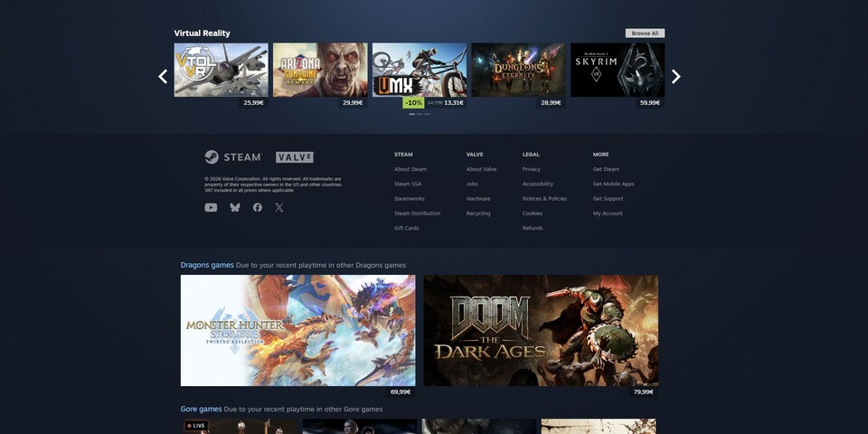The image size is (868, 434).
Task: Advance Virtual Reality carousel with right arrow
Action: [675, 77]
